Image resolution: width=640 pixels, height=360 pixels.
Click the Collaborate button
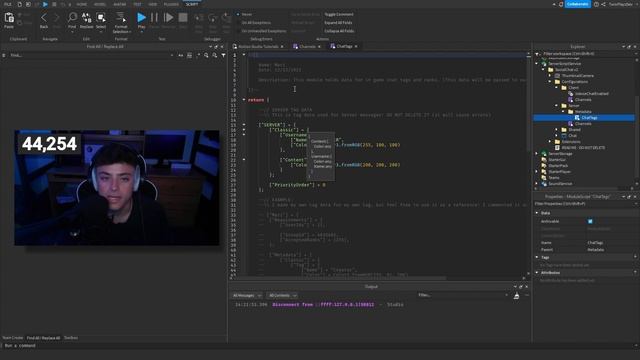578,4
